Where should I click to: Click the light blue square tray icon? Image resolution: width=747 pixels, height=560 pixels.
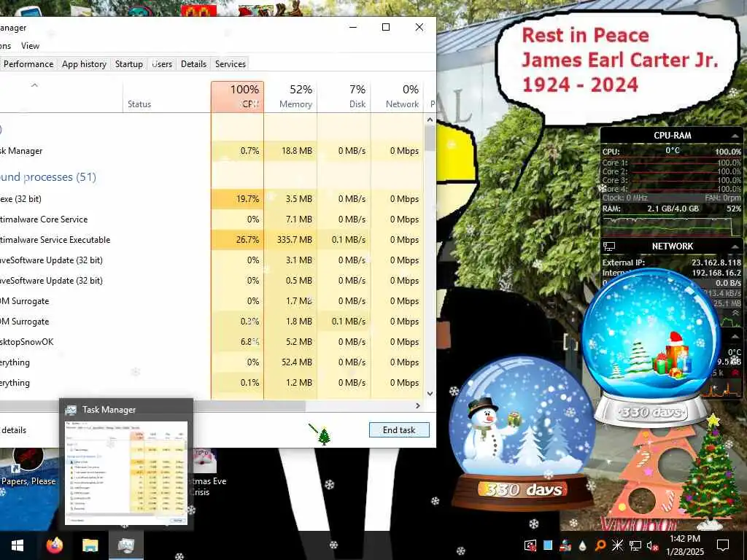(x=548, y=545)
